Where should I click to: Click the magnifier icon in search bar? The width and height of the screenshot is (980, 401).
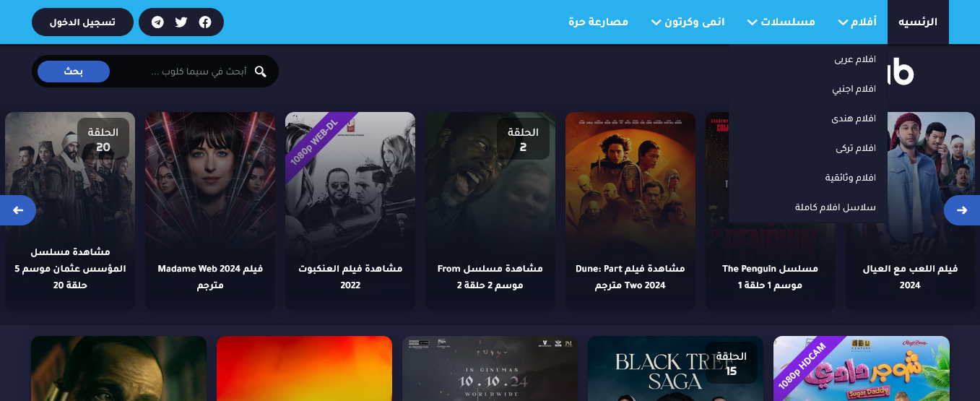[261, 72]
